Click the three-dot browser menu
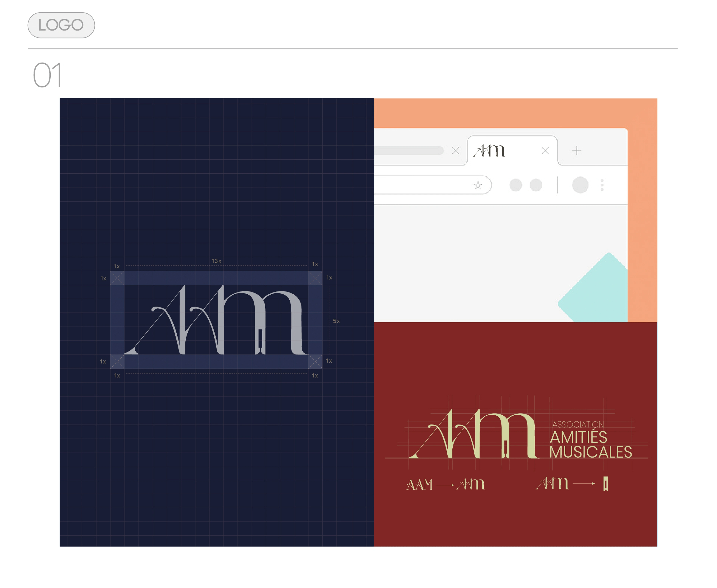Image resolution: width=717 pixels, height=588 pixels. click(x=602, y=185)
